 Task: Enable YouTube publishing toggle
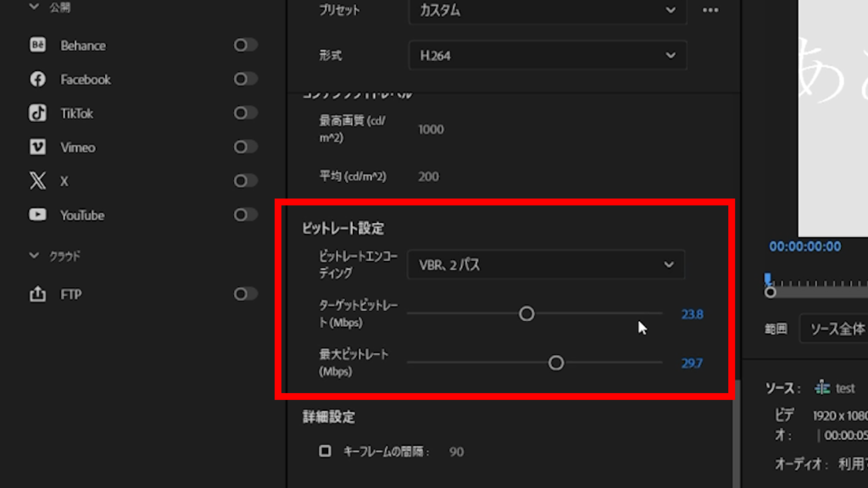[x=245, y=214]
